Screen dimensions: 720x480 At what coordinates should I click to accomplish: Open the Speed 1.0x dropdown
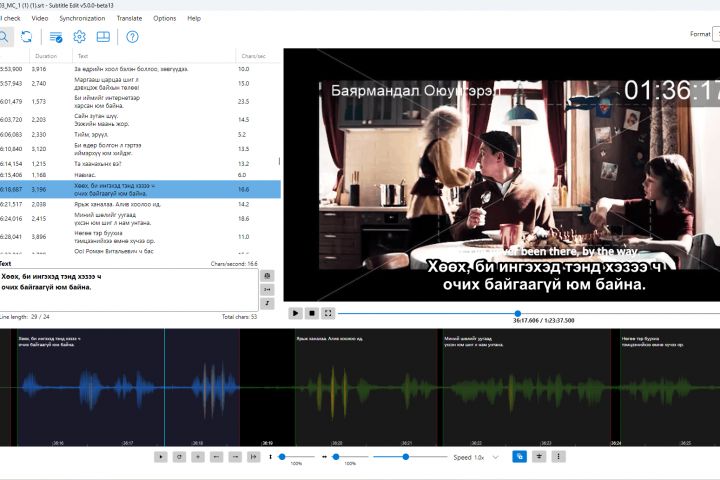click(476, 457)
